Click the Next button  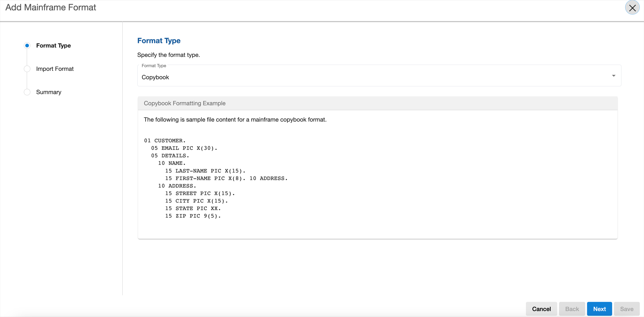(599, 309)
